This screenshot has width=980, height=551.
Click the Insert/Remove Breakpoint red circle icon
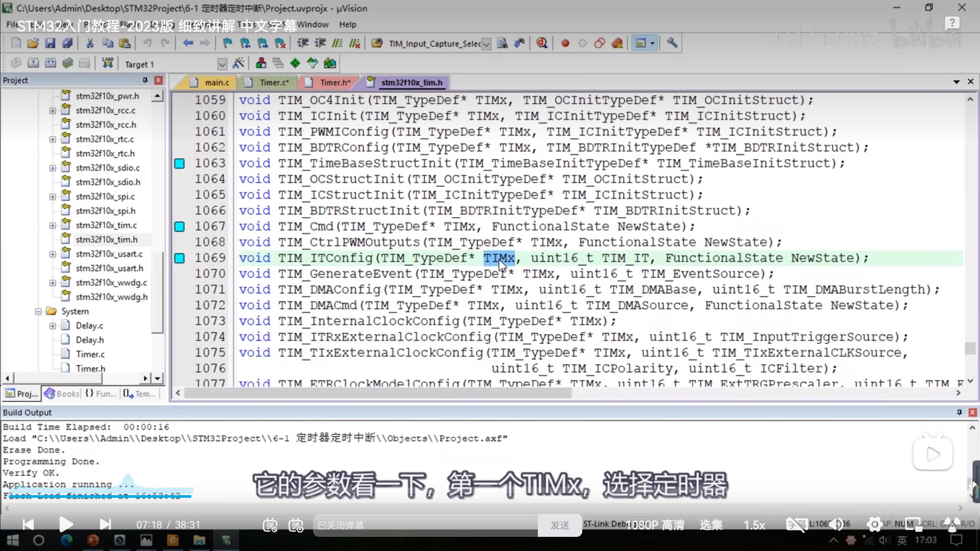coord(565,43)
